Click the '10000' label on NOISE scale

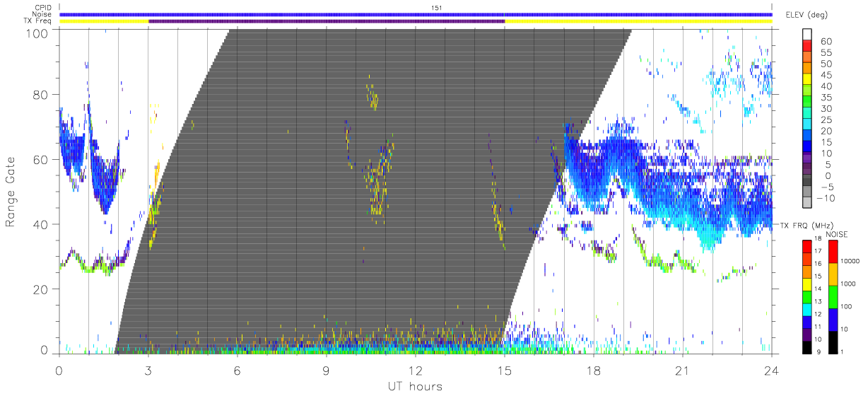coord(850,261)
